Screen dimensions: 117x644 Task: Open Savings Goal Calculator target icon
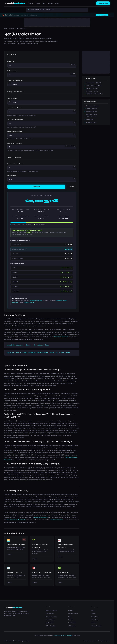tap(34, 568)
